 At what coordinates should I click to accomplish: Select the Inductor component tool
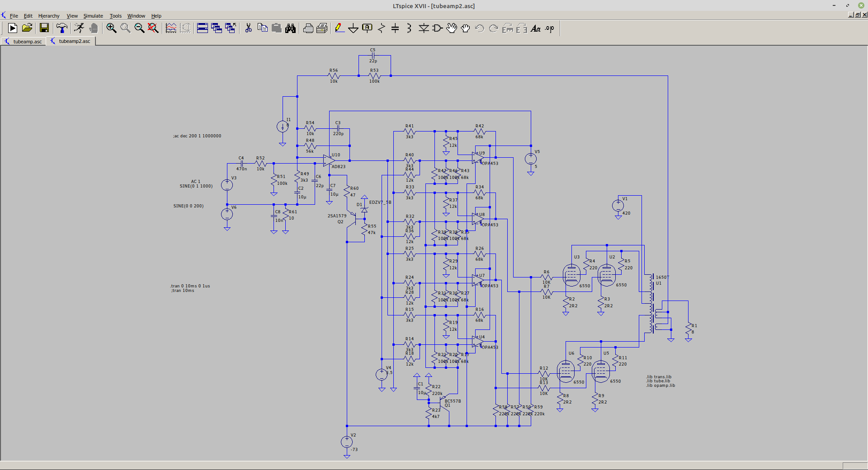point(409,28)
